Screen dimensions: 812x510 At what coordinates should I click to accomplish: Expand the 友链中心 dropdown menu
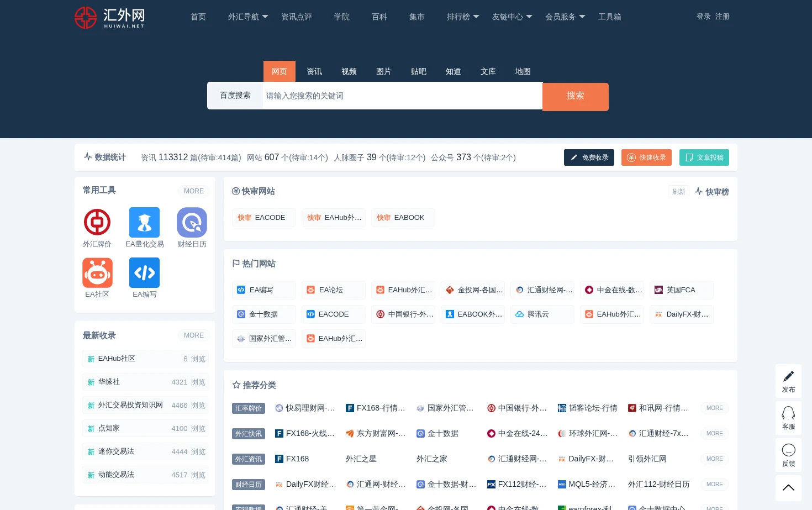pos(512,17)
